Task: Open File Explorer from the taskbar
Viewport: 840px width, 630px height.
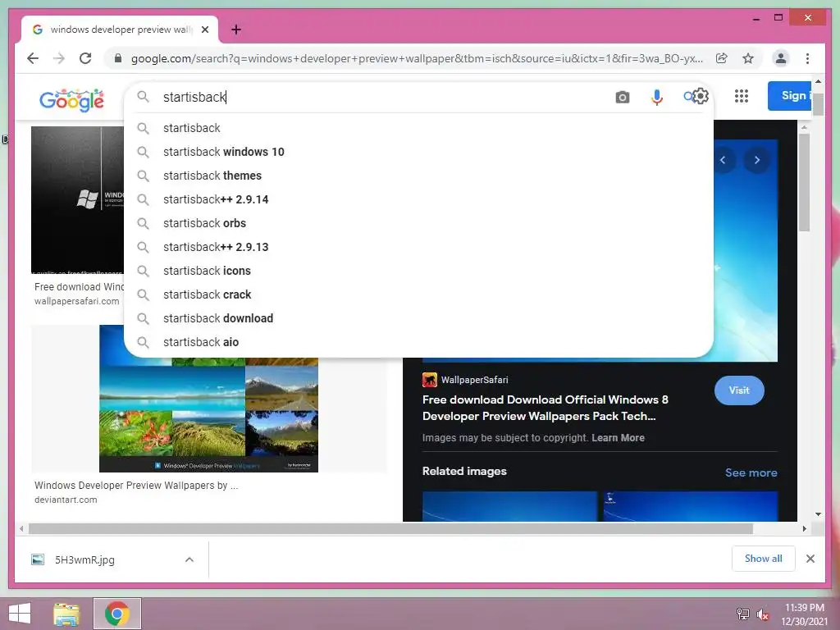Action: tap(66, 614)
